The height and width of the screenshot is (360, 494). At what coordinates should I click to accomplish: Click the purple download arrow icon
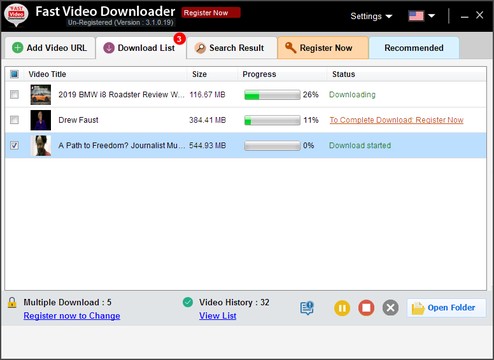tap(109, 48)
